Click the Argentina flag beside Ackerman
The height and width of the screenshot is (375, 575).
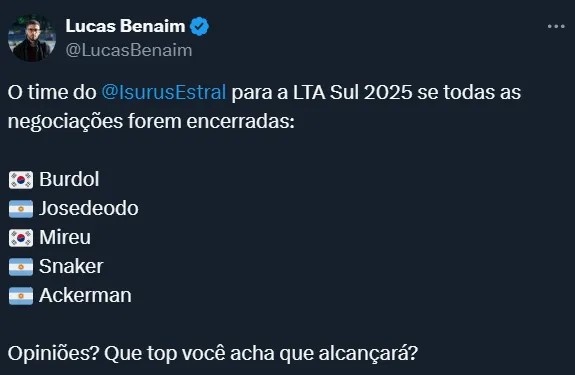[x=21, y=296]
